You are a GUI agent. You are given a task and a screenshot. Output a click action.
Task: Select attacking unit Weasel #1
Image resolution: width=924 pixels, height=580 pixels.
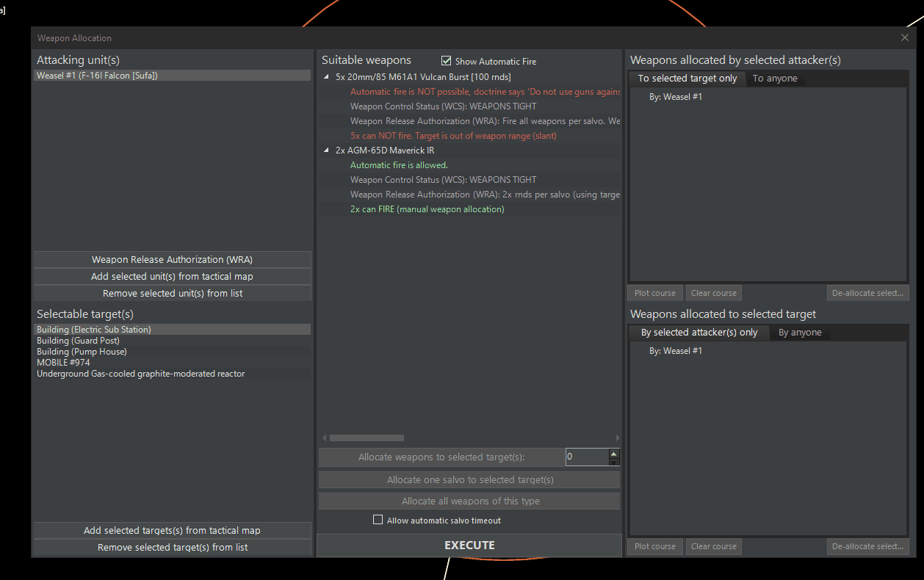coord(172,76)
